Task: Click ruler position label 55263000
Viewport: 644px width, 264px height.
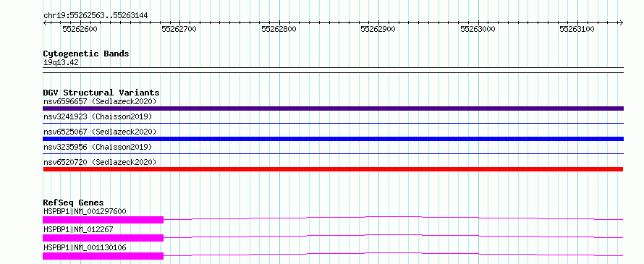Action: (478, 29)
